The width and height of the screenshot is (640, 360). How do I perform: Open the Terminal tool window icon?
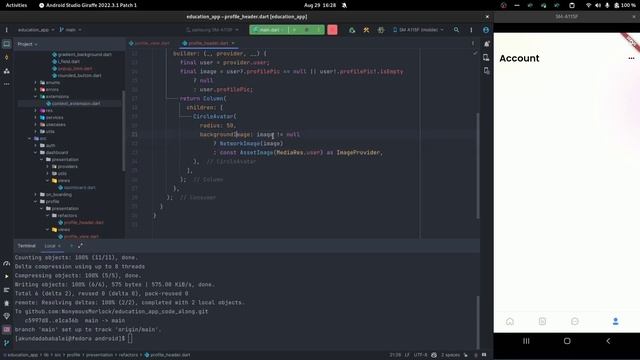(x=7, y=329)
